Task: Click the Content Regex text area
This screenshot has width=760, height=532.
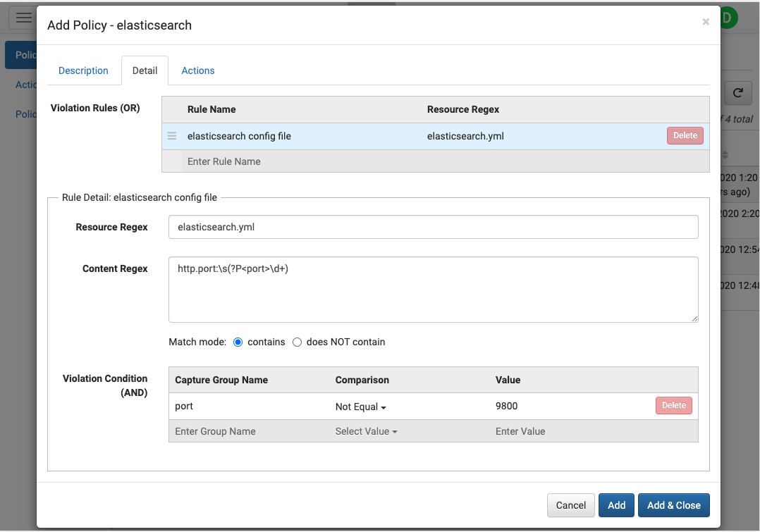Action: [434, 290]
